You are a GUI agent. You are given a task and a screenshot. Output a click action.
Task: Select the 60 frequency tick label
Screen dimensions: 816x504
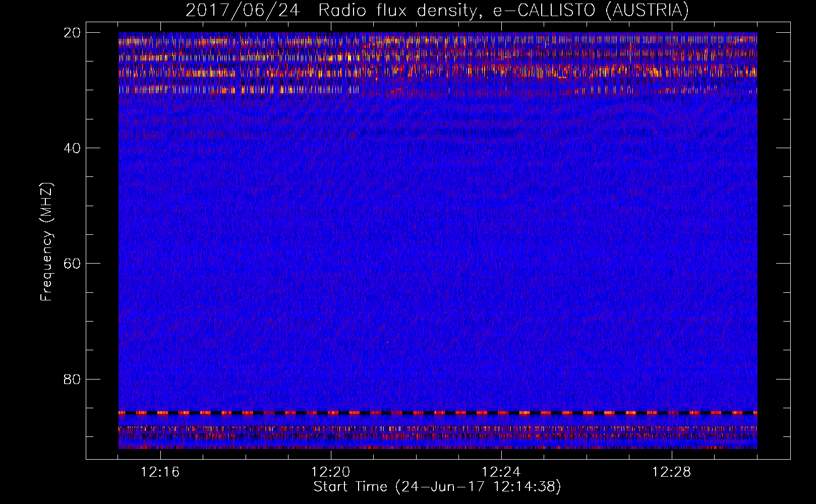pos(73,264)
